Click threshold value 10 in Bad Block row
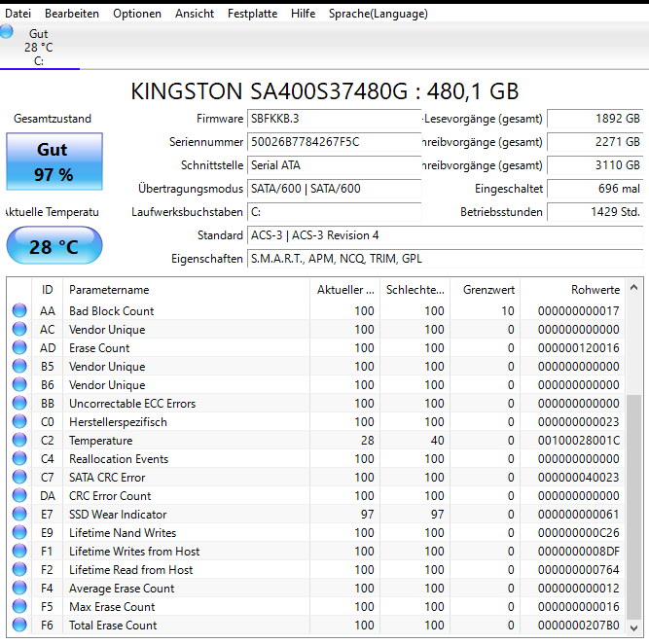Viewport: 649px width, 644px height. [508, 311]
